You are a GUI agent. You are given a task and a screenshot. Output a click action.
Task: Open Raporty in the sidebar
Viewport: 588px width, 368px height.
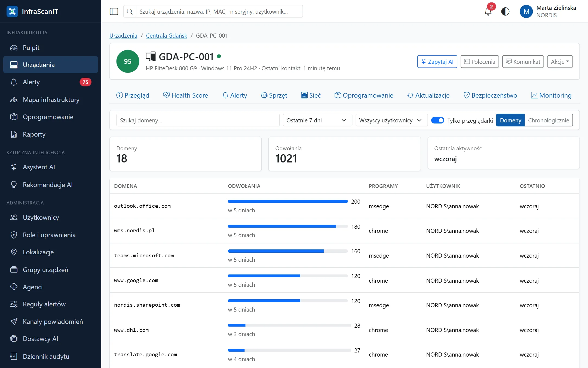coord(51,134)
